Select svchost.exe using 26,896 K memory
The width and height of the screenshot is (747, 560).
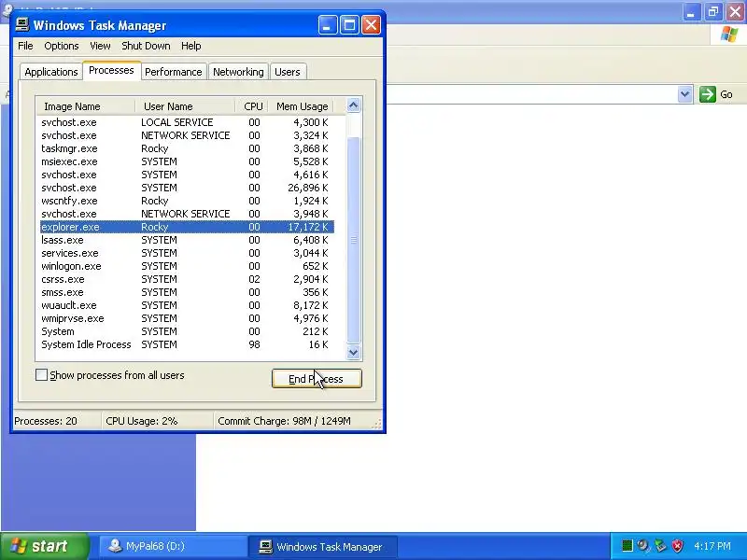(187, 188)
